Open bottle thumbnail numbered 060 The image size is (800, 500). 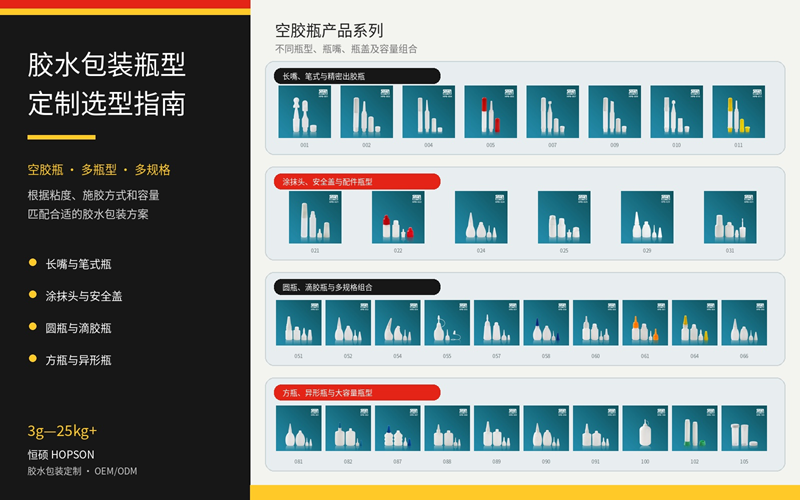pyautogui.click(x=595, y=323)
